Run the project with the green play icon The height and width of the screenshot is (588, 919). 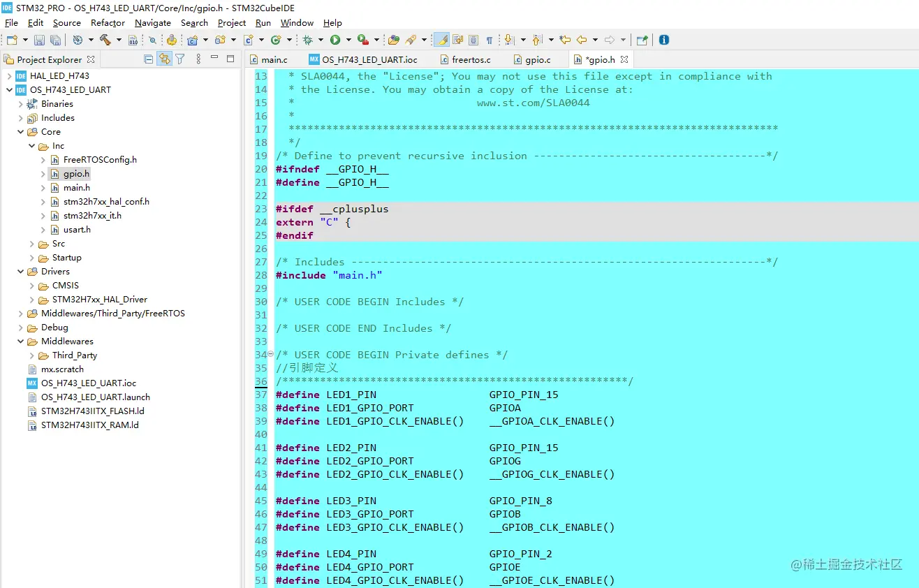point(335,41)
